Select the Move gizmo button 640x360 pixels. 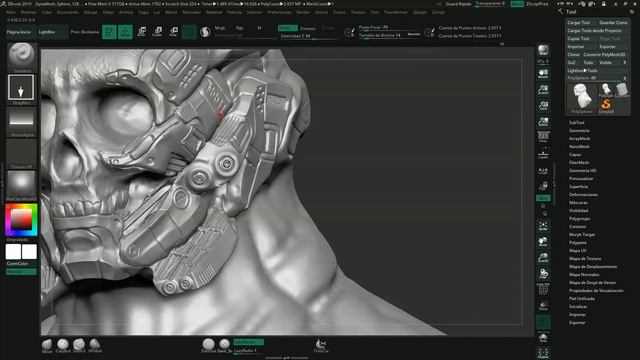click(142, 32)
